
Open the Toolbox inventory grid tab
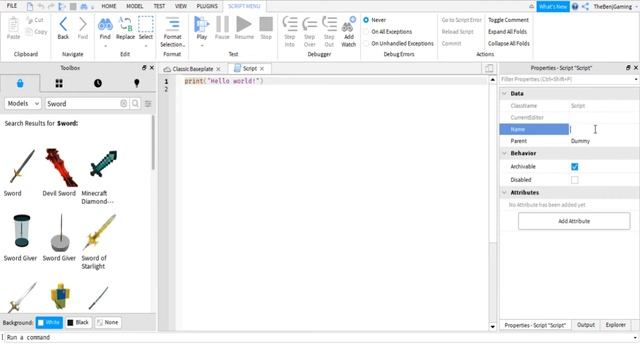[x=59, y=83]
